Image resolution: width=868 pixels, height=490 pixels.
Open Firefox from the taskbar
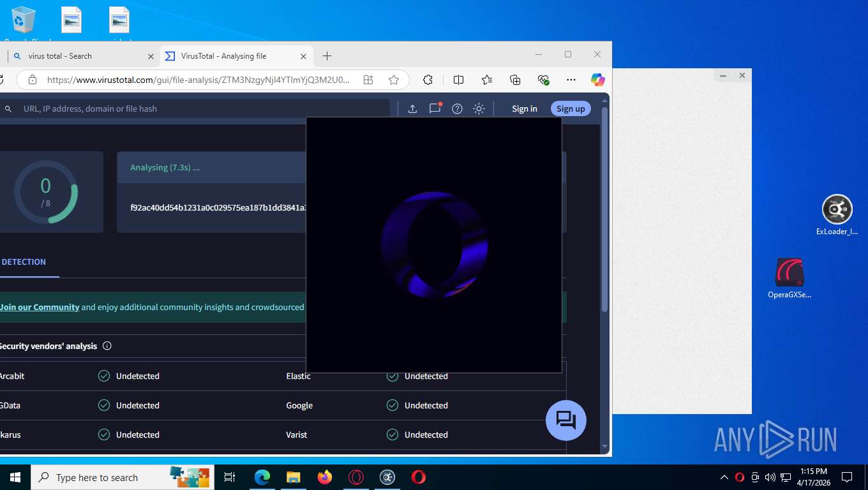click(x=325, y=477)
